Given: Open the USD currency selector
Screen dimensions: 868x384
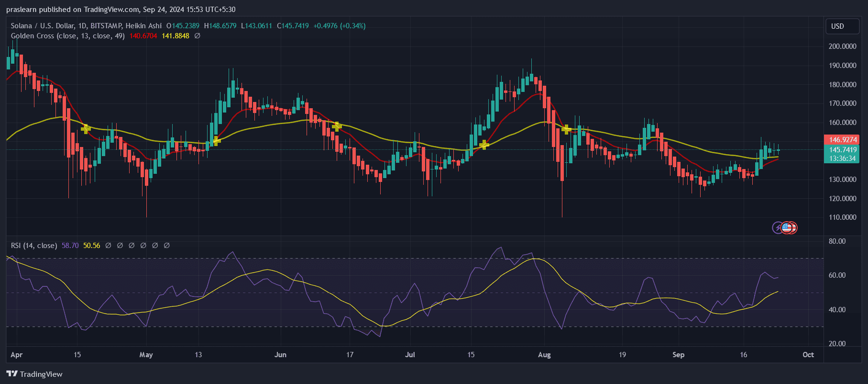Looking at the screenshot, I should [842, 26].
